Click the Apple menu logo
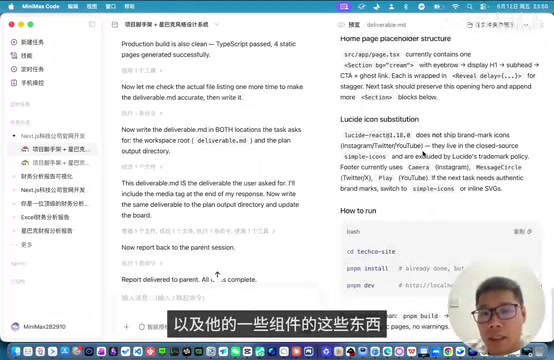554x360 pixels. point(11,6)
